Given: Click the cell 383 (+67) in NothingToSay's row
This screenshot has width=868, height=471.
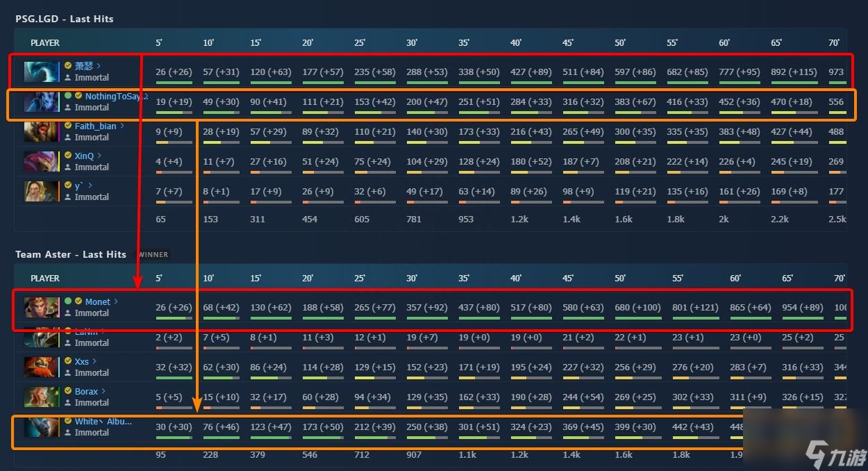Looking at the screenshot, I should coord(635,101).
